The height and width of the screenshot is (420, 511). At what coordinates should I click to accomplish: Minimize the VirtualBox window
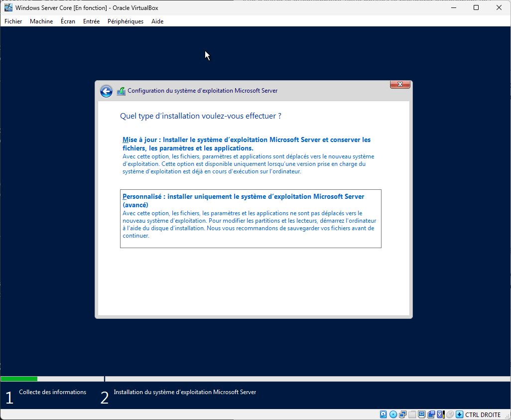click(x=453, y=7)
